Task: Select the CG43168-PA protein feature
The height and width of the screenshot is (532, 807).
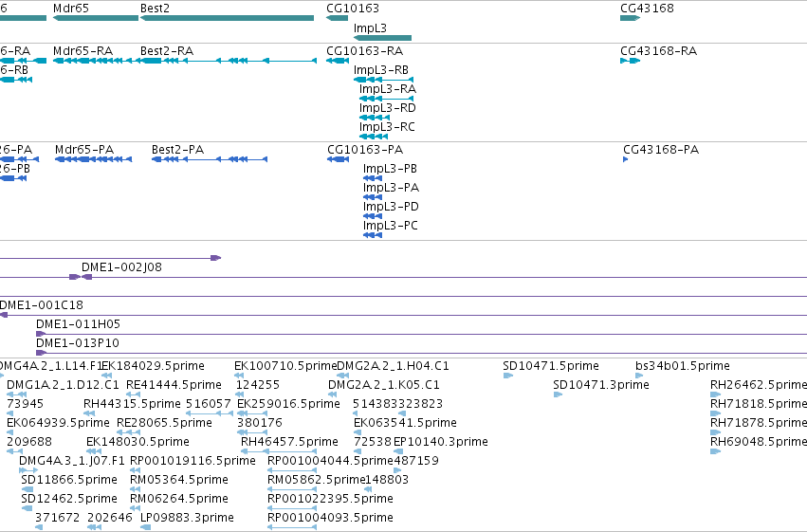Action: (x=626, y=159)
